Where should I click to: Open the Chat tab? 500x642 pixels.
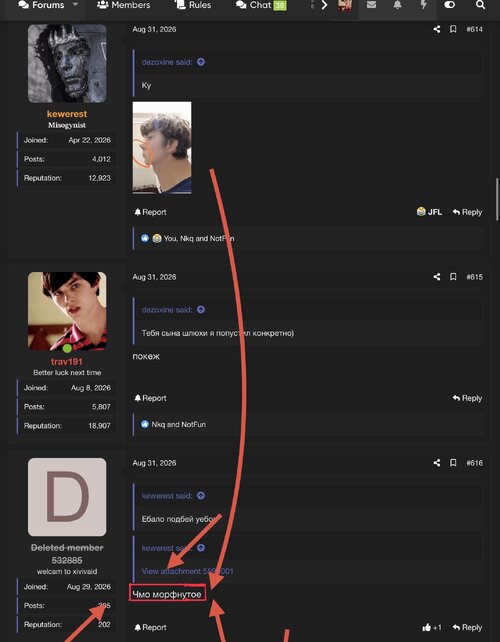[x=261, y=5]
